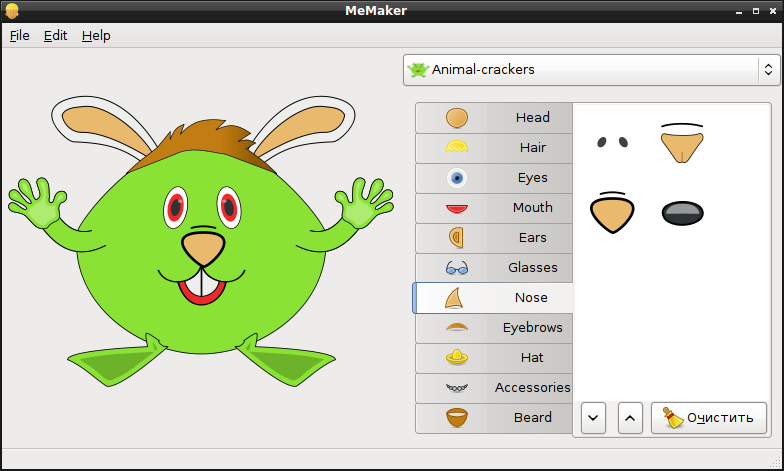Switch to the Eyes tab
The height and width of the screenshot is (471, 784).
pos(494,178)
